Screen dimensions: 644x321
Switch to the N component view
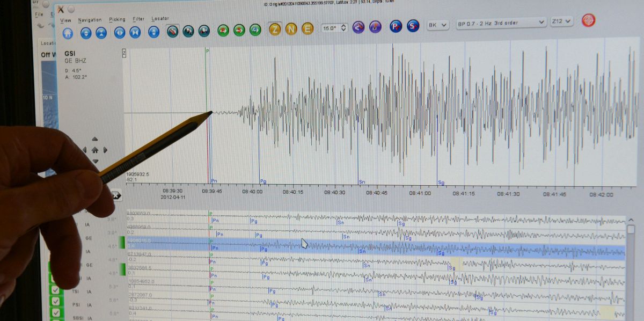[x=291, y=29]
